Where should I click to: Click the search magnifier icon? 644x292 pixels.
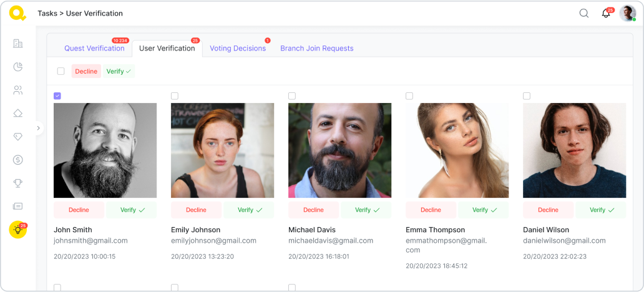click(x=584, y=13)
